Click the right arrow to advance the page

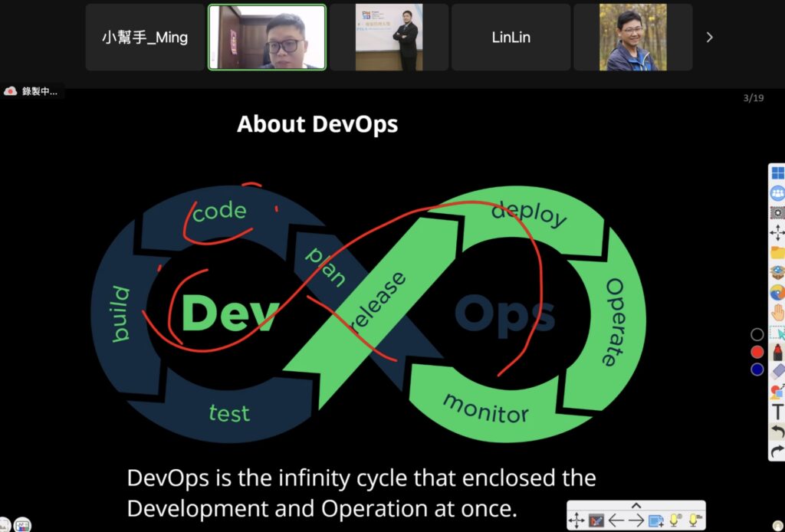(x=636, y=521)
